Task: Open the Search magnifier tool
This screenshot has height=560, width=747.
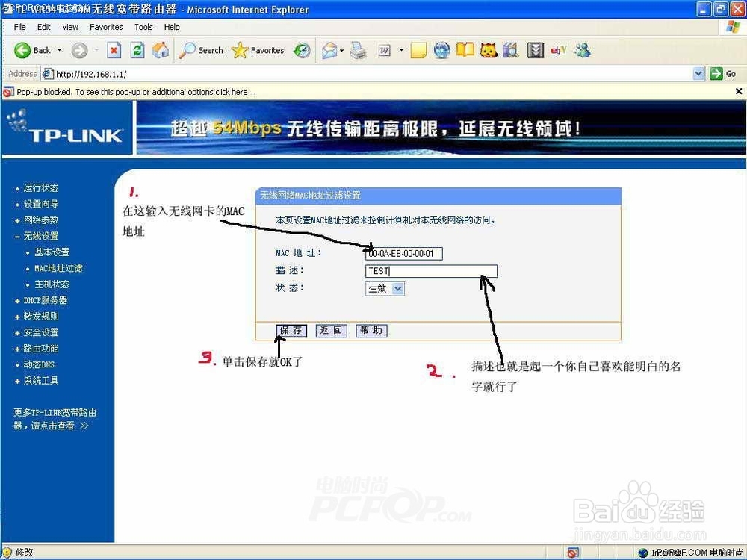Action: point(200,50)
